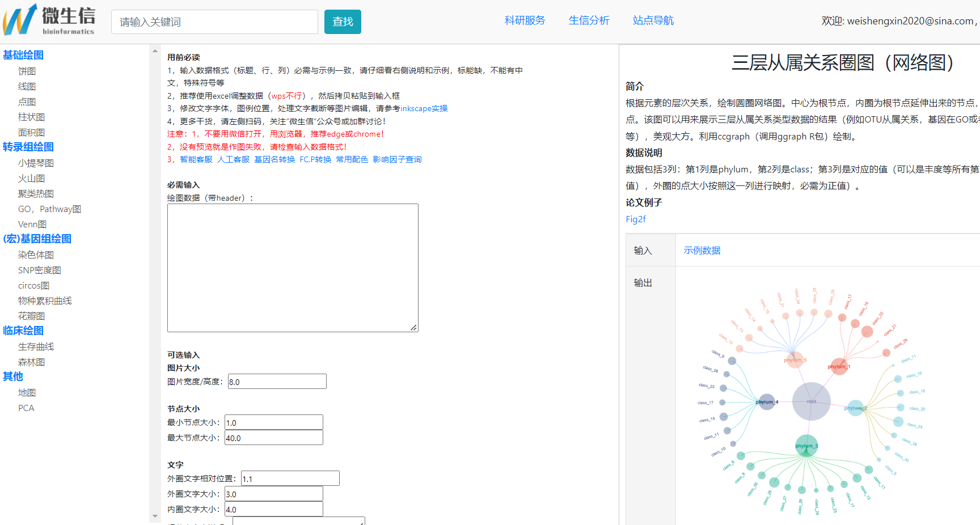Screen dimensions: 980x525
Task: Click the 外圈文字大小 input field
Action: [x=274, y=494]
